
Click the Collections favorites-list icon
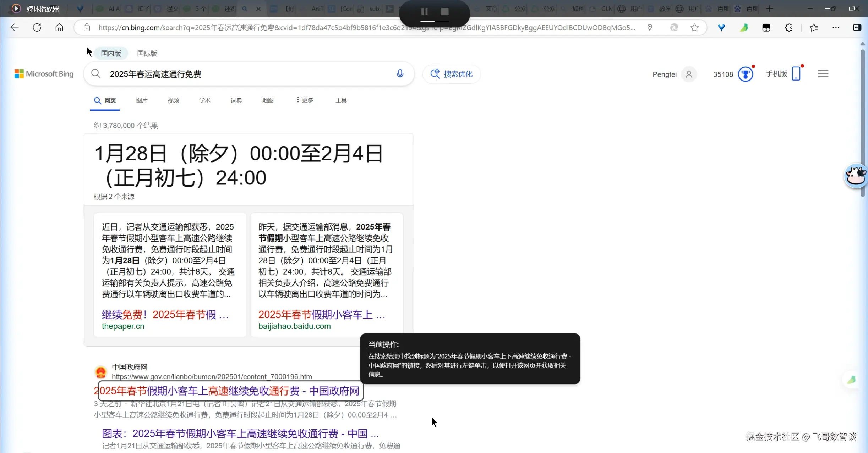click(x=814, y=27)
